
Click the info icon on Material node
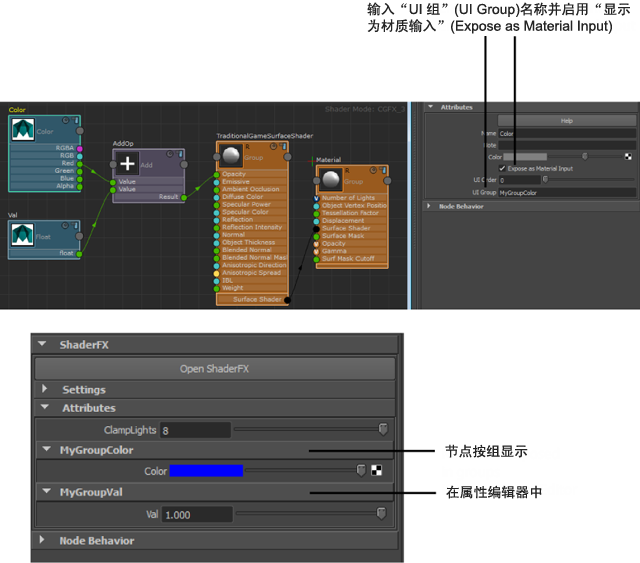pyautogui.click(x=383, y=170)
